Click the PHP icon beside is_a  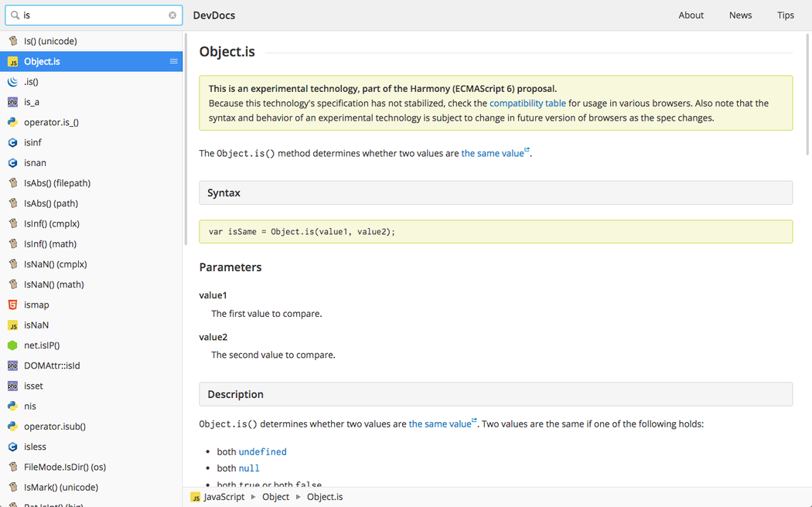(x=12, y=102)
